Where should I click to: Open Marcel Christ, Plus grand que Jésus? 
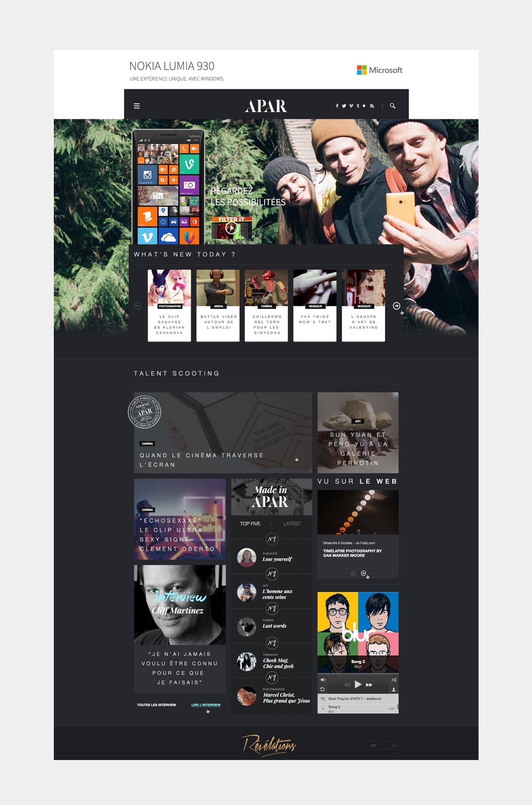point(286,698)
